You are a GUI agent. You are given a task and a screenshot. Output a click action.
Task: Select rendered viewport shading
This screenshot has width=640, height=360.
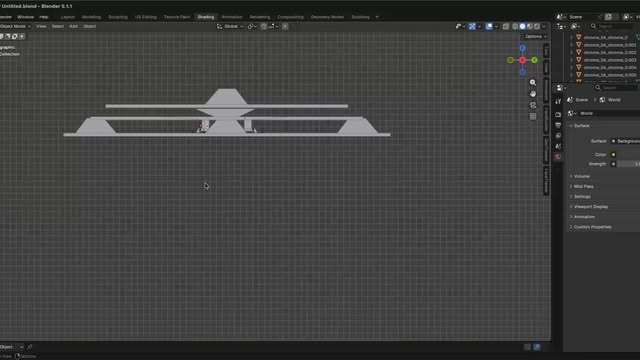537,27
